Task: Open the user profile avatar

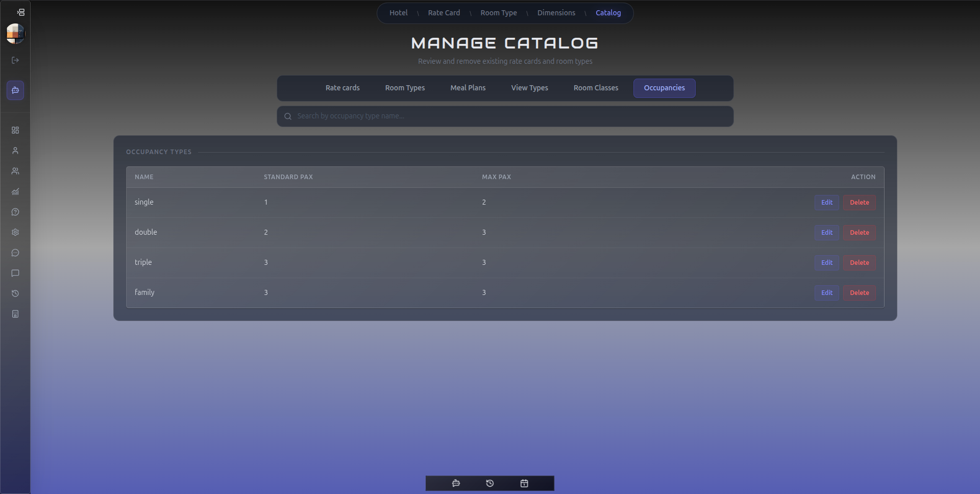Action: tap(15, 34)
